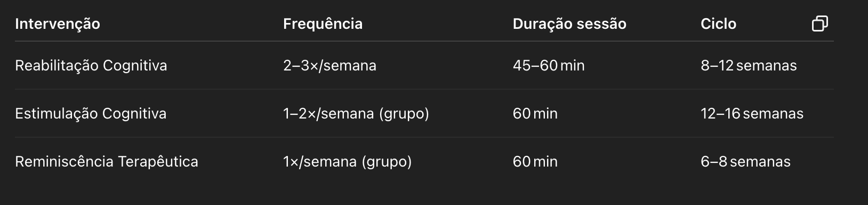Select the Ciclo column header
The width and height of the screenshot is (868, 205).
[718, 24]
